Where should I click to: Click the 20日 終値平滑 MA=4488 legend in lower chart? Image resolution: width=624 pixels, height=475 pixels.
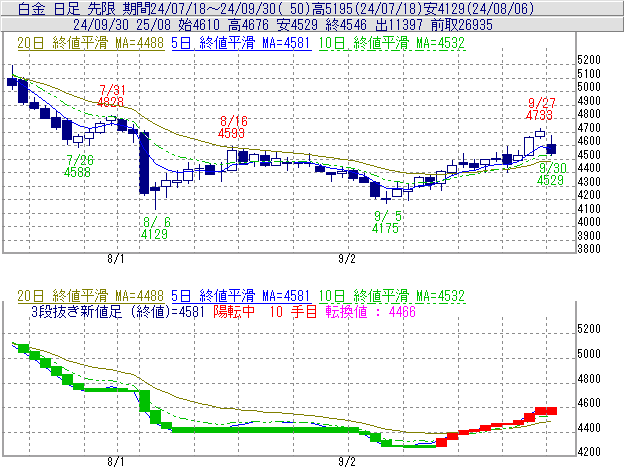pos(91,296)
